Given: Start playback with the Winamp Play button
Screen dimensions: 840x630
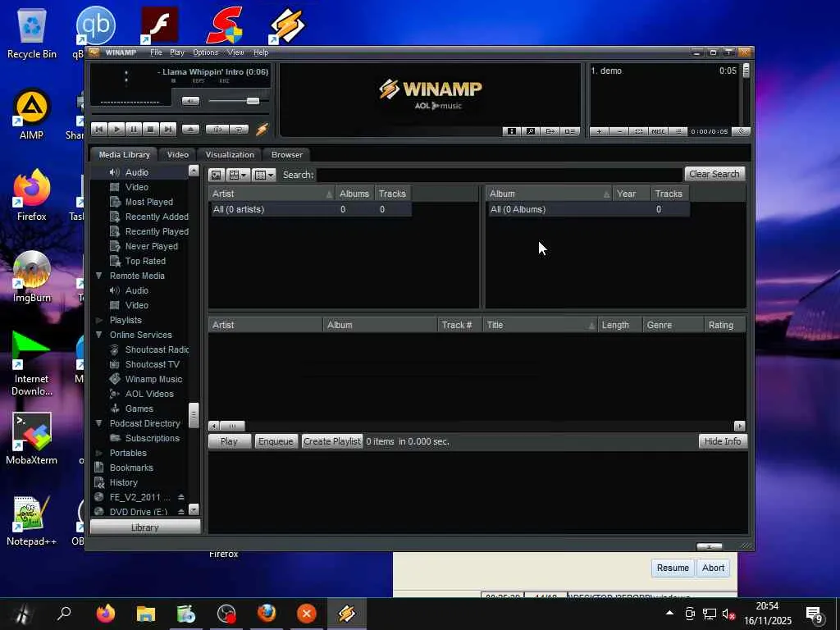Looking at the screenshot, I should point(116,129).
